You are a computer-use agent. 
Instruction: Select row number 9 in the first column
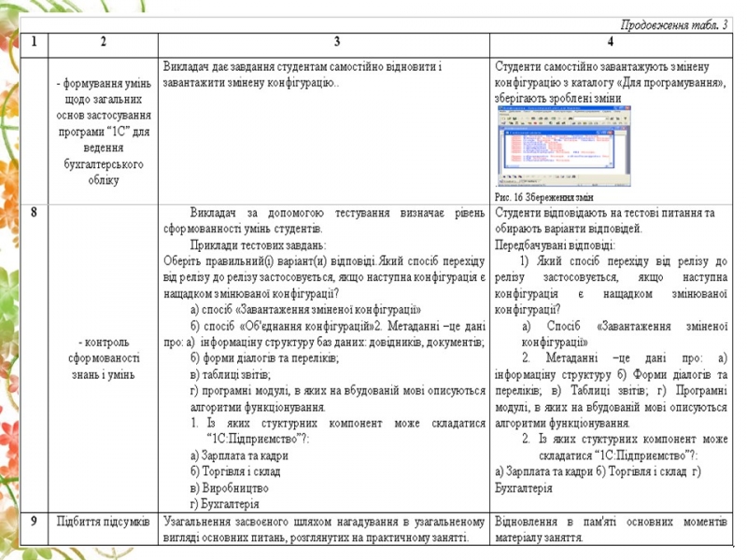point(34,521)
